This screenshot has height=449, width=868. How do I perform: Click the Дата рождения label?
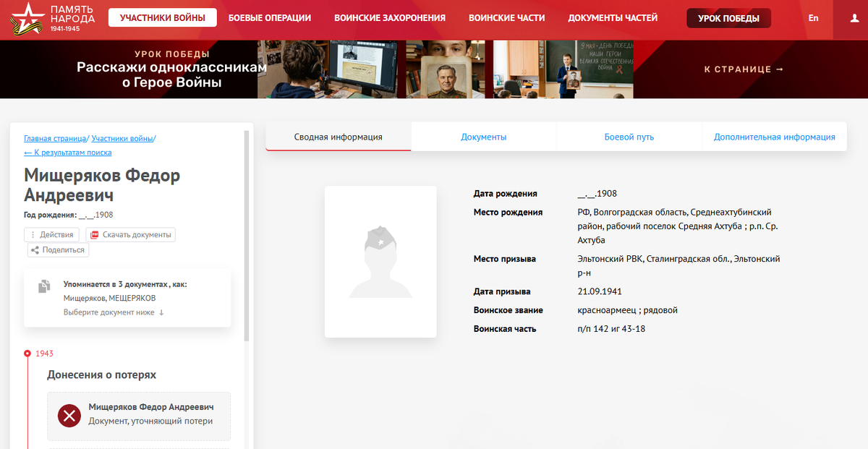pyautogui.click(x=506, y=193)
